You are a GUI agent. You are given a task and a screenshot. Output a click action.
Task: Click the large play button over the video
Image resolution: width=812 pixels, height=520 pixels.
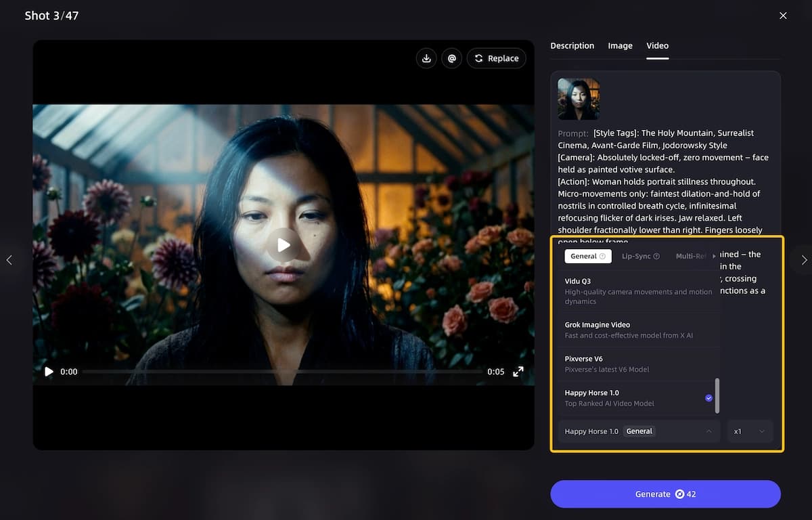(x=284, y=245)
